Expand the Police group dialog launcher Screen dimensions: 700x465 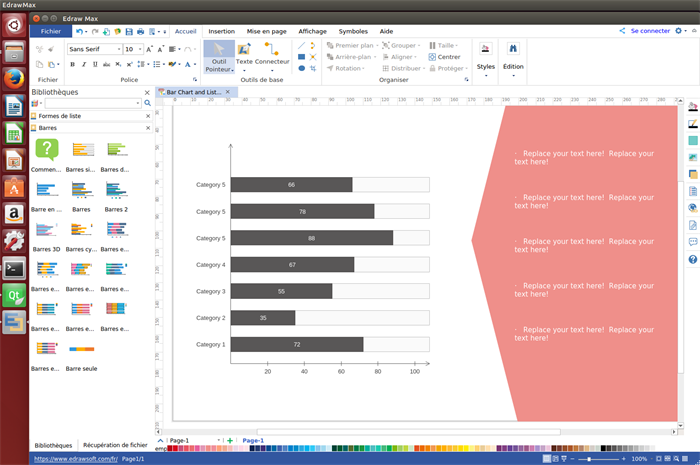point(195,79)
